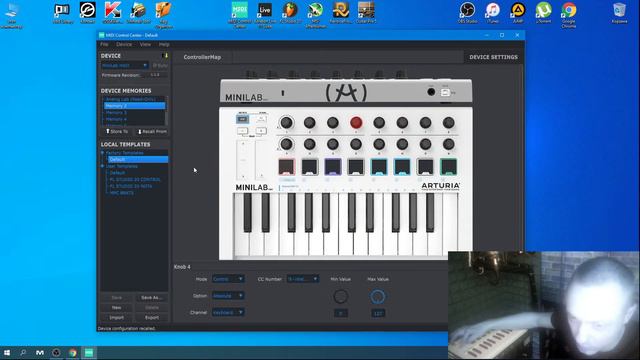Viewport: 640px width, 360px height.
Task: Select the Octave minus button on the MiniLab
Action: (242, 131)
